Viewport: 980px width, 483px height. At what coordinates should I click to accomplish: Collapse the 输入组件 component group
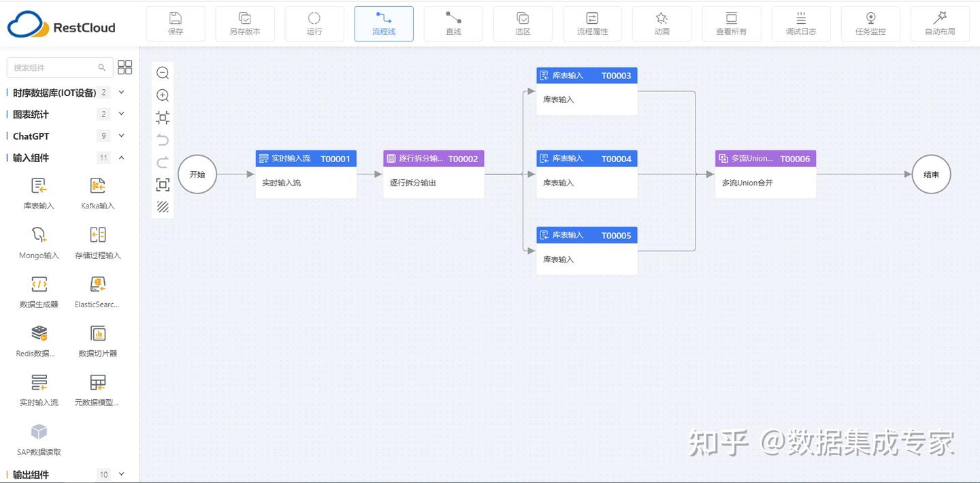pyautogui.click(x=120, y=157)
